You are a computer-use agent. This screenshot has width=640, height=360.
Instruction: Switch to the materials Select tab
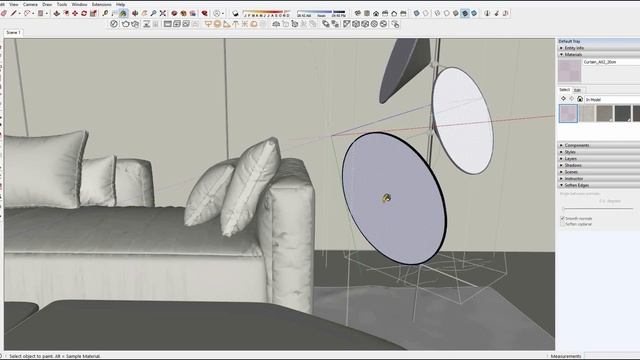click(x=564, y=90)
